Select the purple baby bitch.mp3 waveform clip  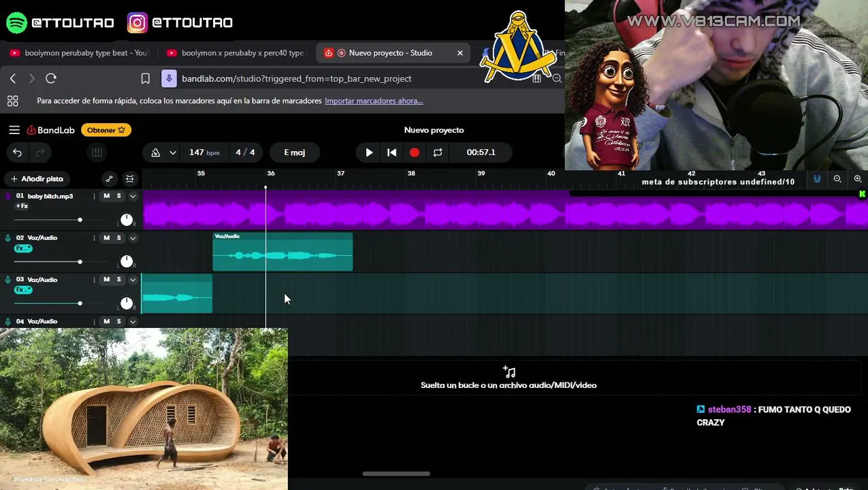504,210
